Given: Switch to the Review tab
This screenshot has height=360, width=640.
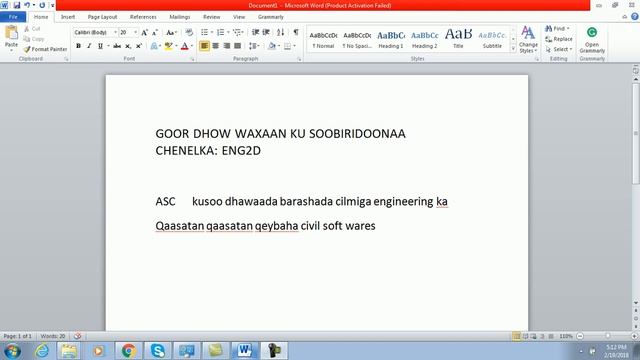Looking at the screenshot, I should click(211, 17).
